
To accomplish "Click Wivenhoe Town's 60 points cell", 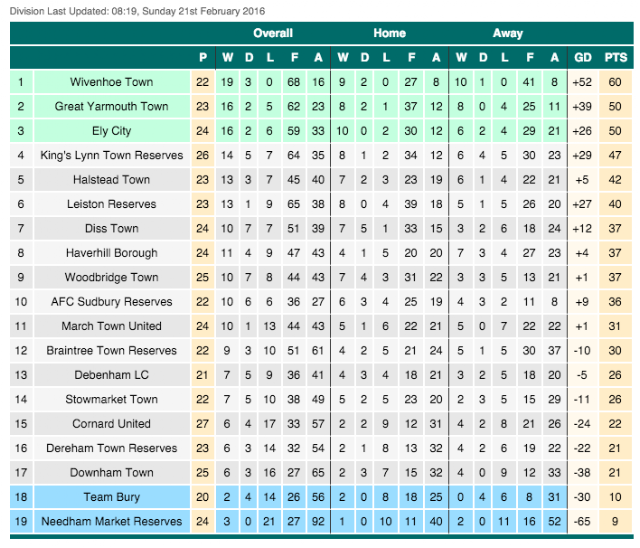I will click(x=615, y=82).
